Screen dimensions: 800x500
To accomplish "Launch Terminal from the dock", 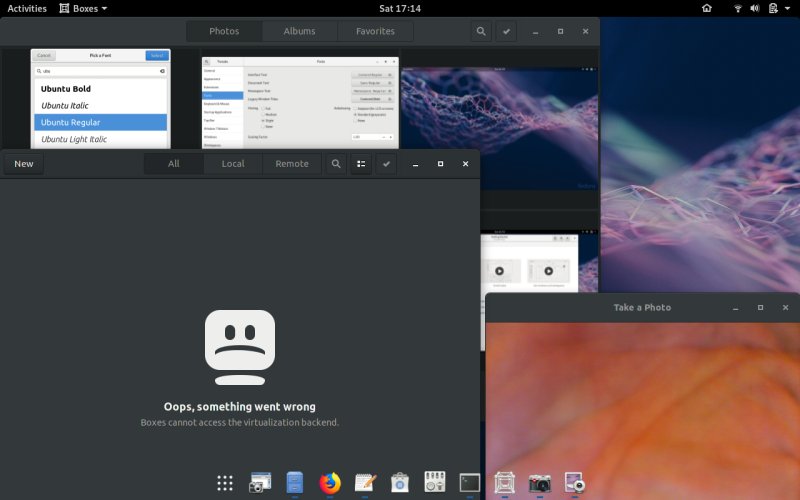I will point(470,483).
